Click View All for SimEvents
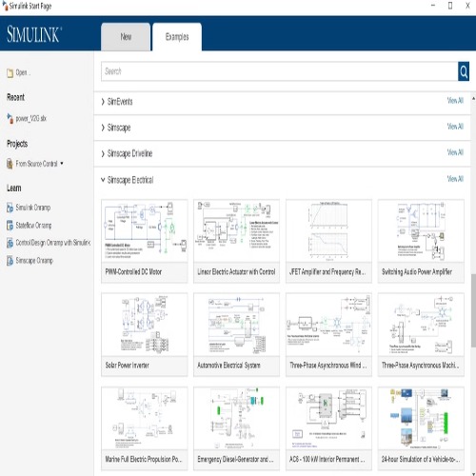Screen dimensions: 476x476 click(455, 101)
